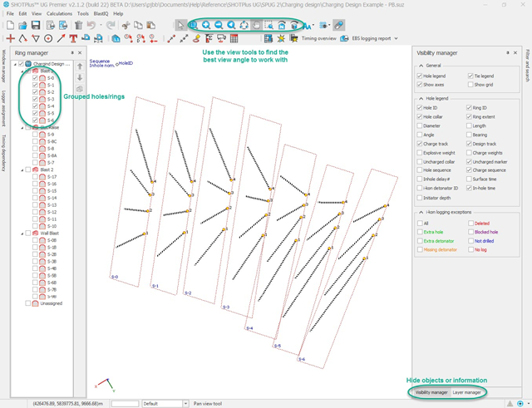Select the red arrow drawing tool
This screenshot has height=408, width=532.
coord(61,39)
